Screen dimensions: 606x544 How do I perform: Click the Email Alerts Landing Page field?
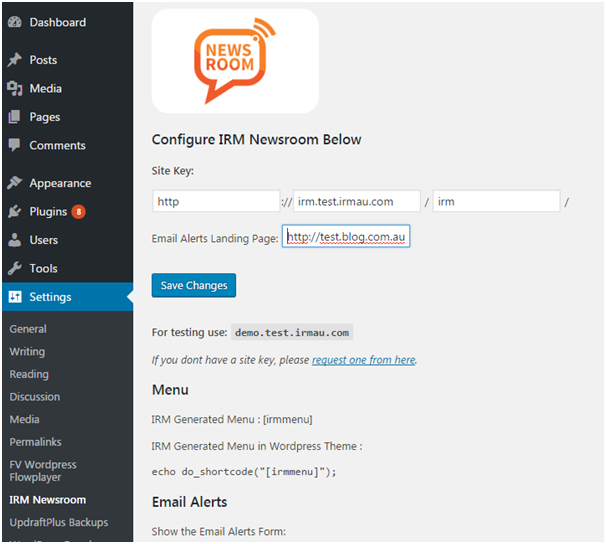click(346, 237)
